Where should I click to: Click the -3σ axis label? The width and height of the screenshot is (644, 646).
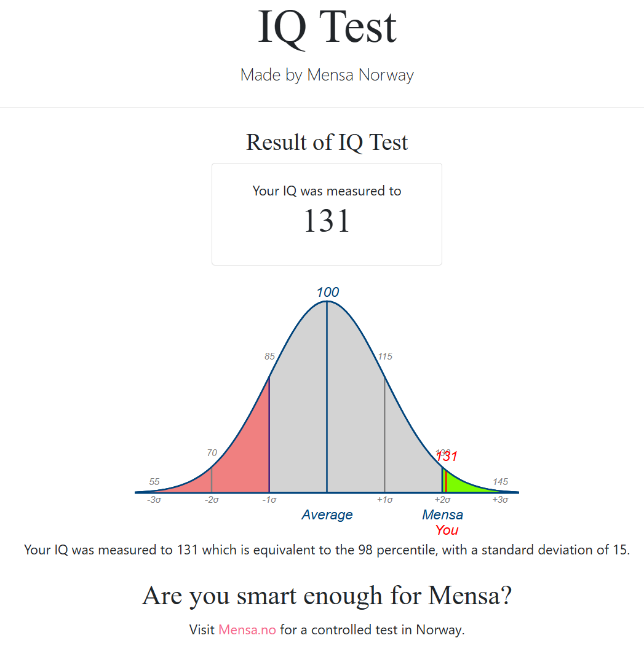click(x=154, y=500)
